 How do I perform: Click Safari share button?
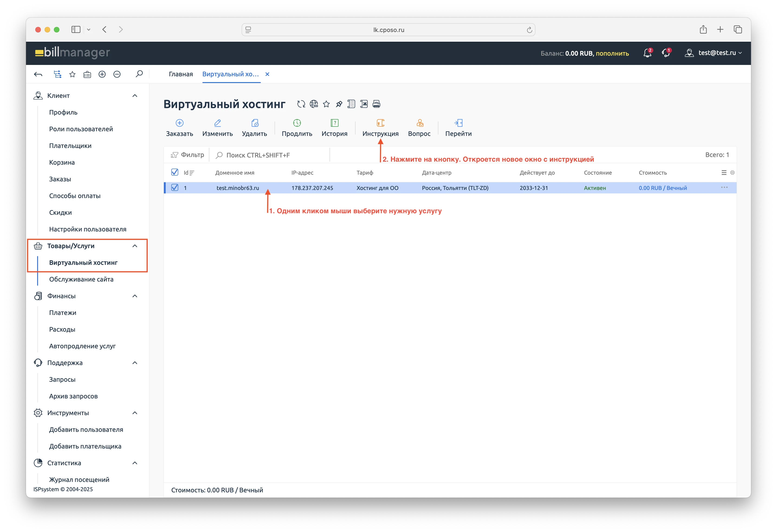(703, 29)
